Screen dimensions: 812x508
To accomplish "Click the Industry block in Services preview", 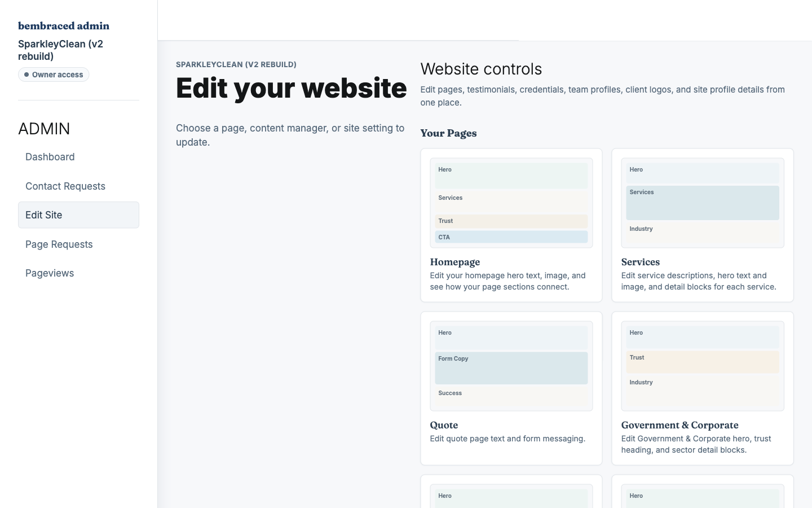I will point(703,233).
